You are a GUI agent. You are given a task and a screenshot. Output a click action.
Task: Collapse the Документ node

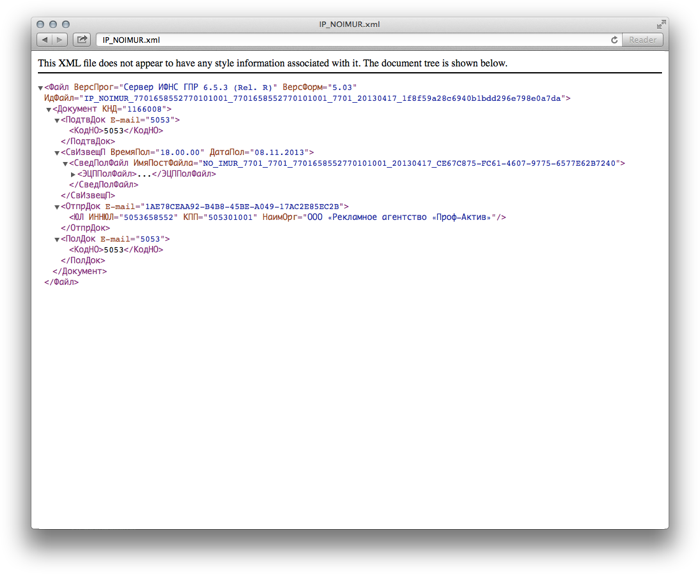(x=48, y=110)
